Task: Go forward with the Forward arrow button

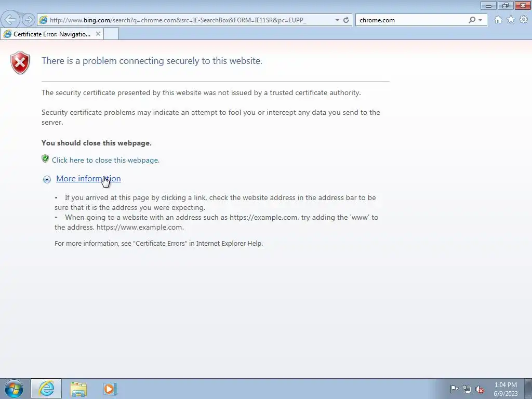Action: 29,20
